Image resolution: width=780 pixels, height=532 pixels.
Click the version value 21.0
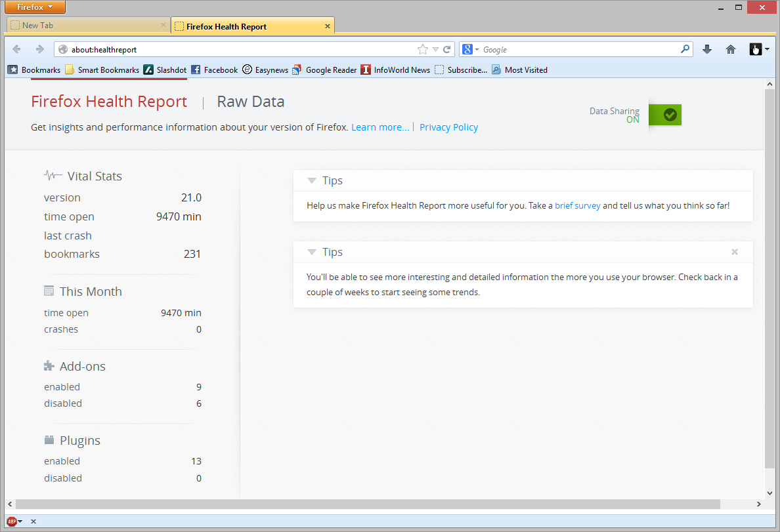pos(191,197)
